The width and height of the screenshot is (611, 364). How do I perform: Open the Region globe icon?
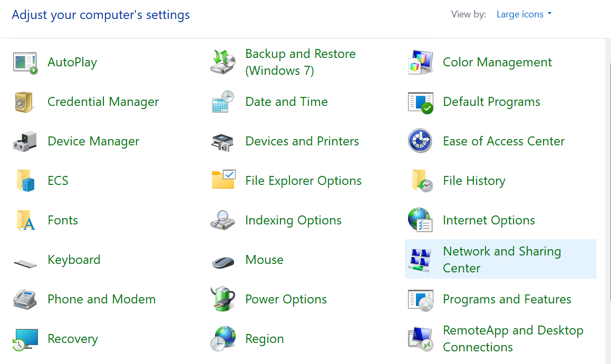pos(223,338)
